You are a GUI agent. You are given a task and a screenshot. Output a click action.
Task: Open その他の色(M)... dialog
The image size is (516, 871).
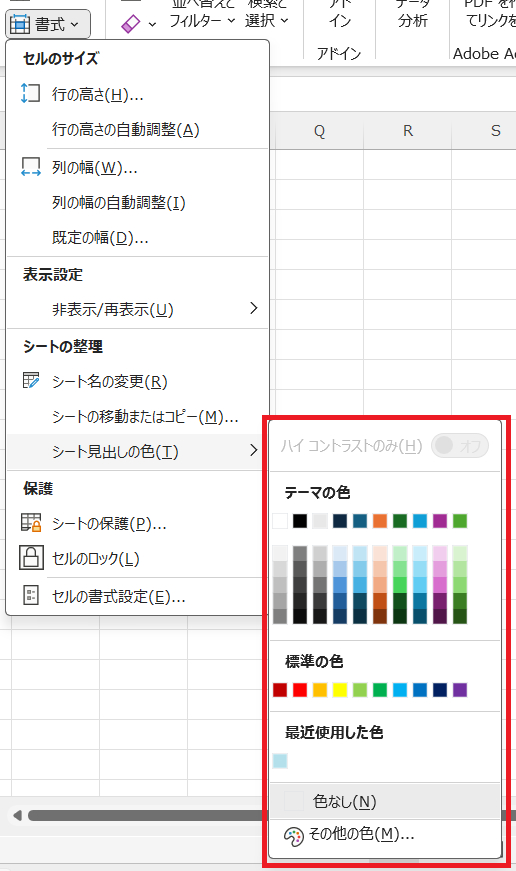(x=385, y=834)
